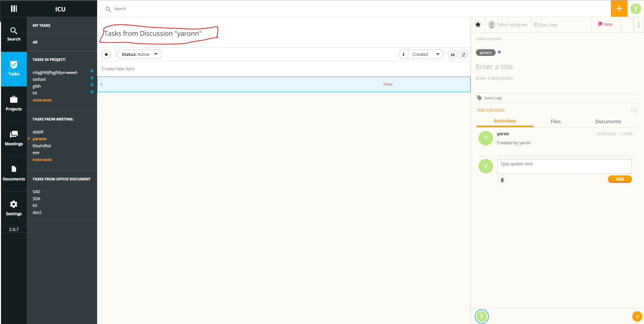
Task: Open the user avatar menu top right
Action: 635,8
